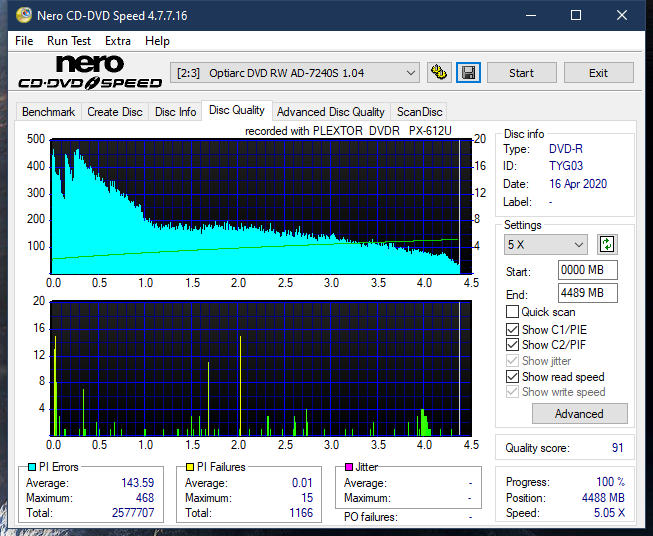Image resolution: width=653 pixels, height=536 pixels.
Task: Click the PI Errors maximum 468
Action: 145,498
